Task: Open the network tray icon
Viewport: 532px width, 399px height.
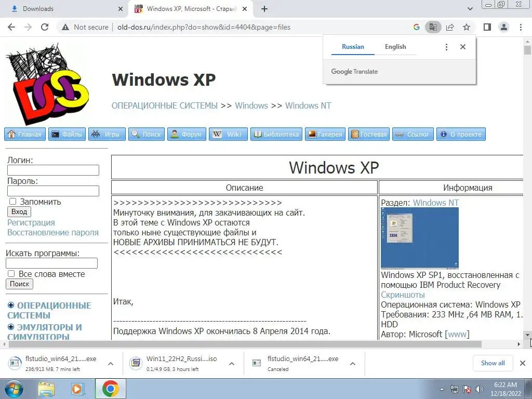Action: 454,389
